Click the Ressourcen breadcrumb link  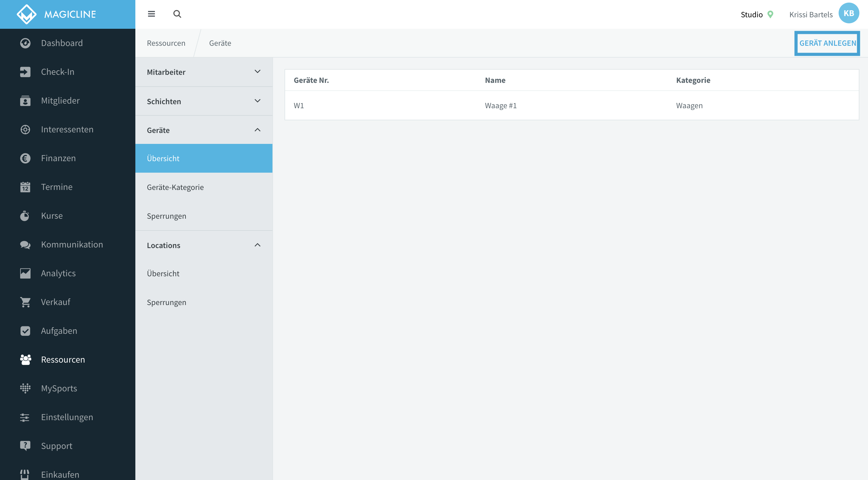[x=166, y=43]
